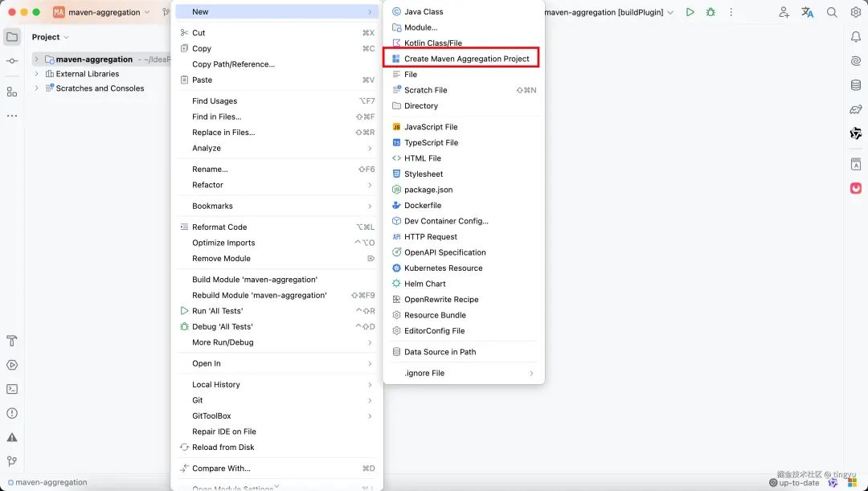Expand External Libraries in the Project tree

coord(37,73)
